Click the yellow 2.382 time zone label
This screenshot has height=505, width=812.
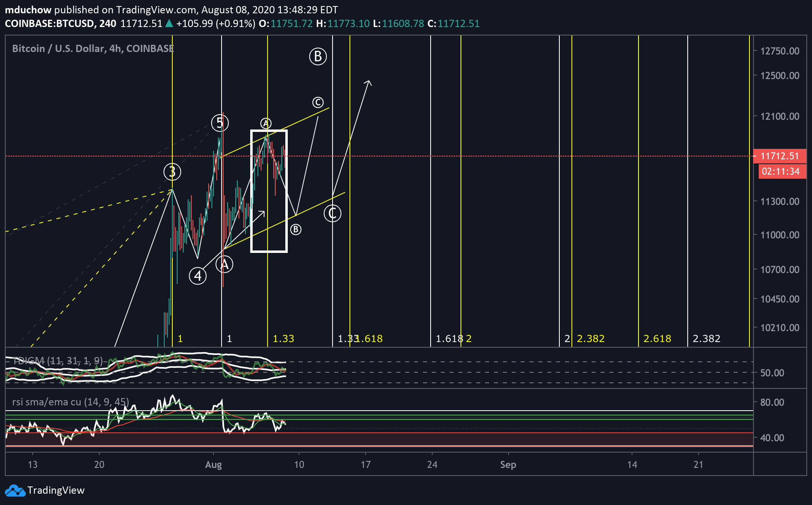click(x=591, y=338)
